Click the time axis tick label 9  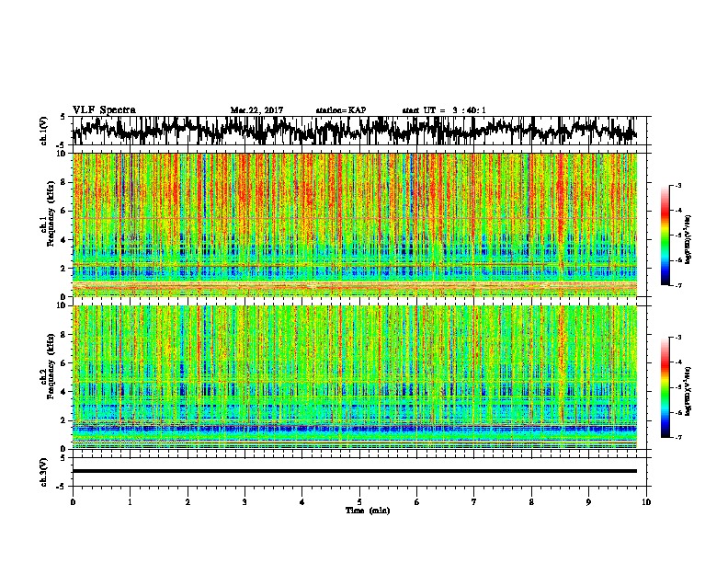588,502
